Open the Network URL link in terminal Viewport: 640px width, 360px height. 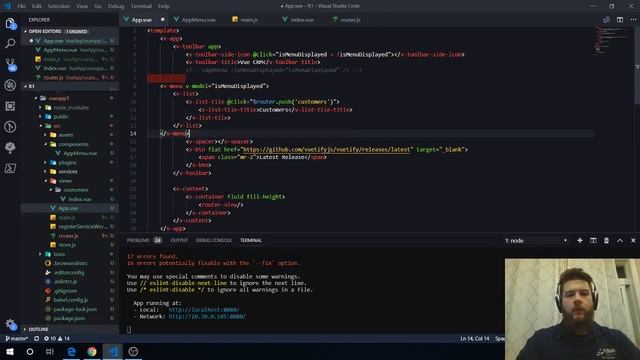(x=207, y=316)
